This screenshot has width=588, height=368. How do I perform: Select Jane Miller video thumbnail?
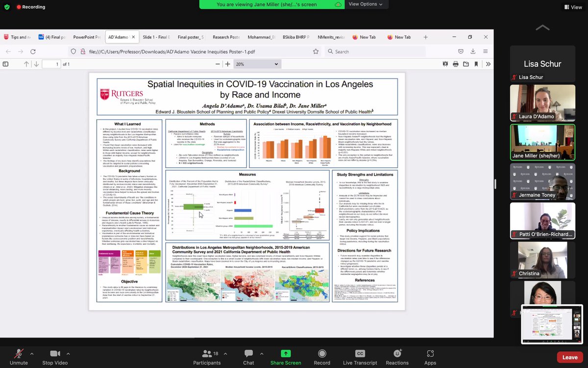click(542, 142)
